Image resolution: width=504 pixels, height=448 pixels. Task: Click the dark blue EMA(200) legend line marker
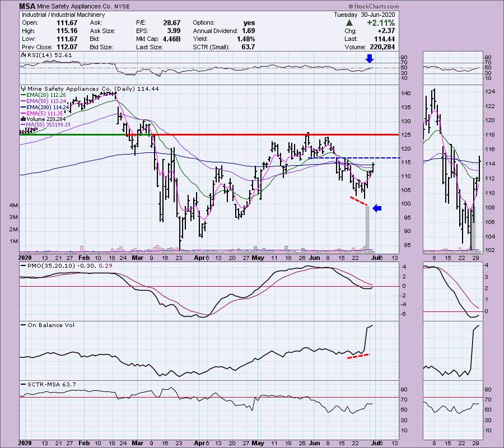tap(23, 108)
